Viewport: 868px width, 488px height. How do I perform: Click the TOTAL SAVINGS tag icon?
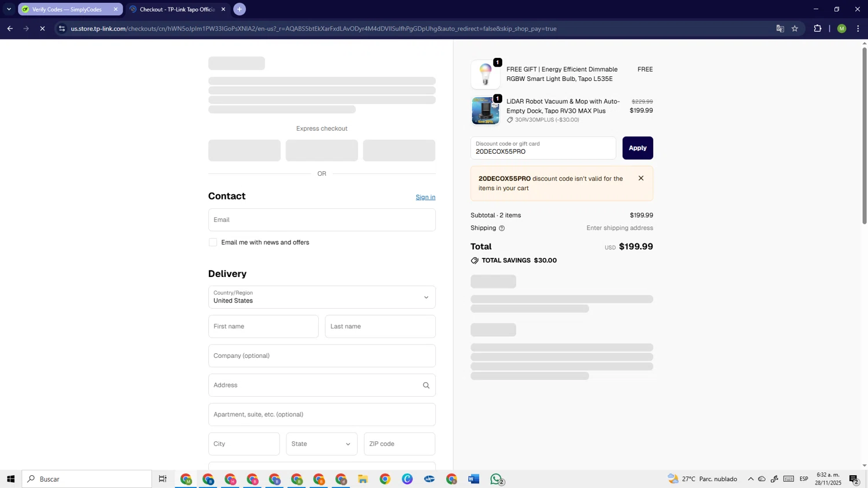click(x=475, y=261)
